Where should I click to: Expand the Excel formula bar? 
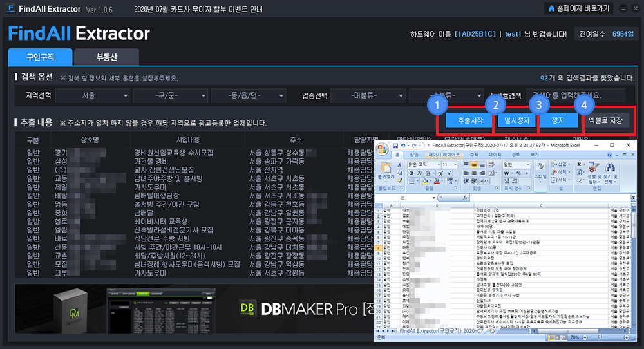(x=634, y=198)
